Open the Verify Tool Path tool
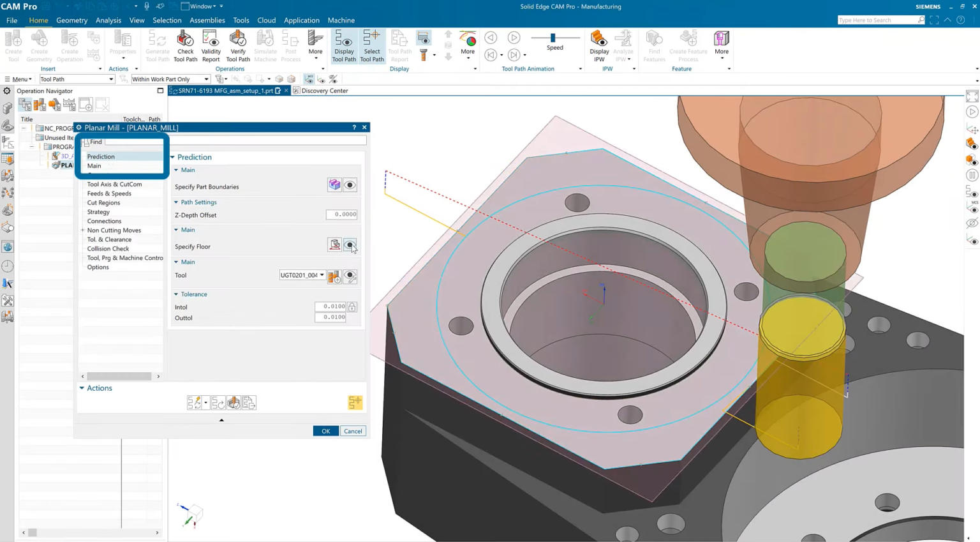This screenshot has width=980, height=542. point(238,42)
